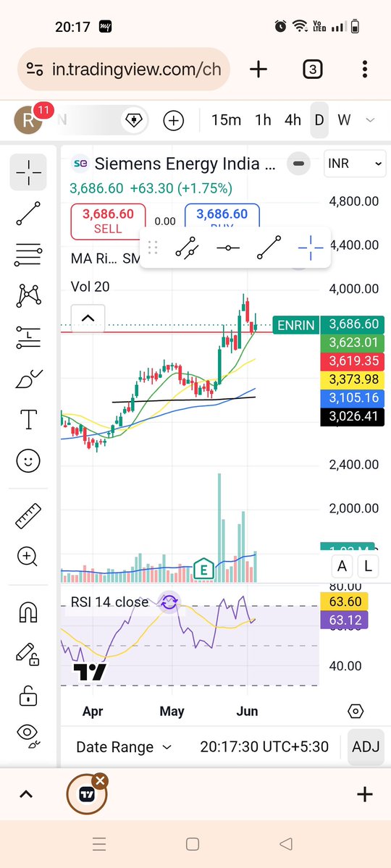Click the ENRIN price label
This screenshot has height=868, width=391.
295,325
